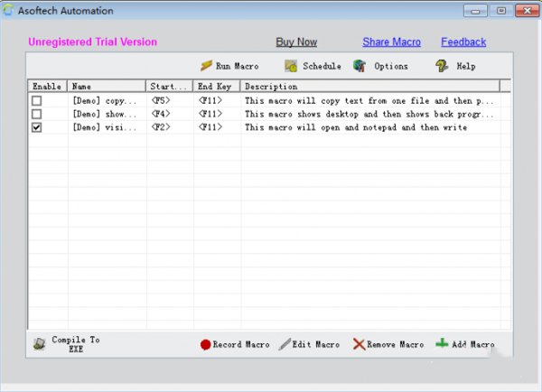Click the green Add Macro plus icon

coord(442,344)
